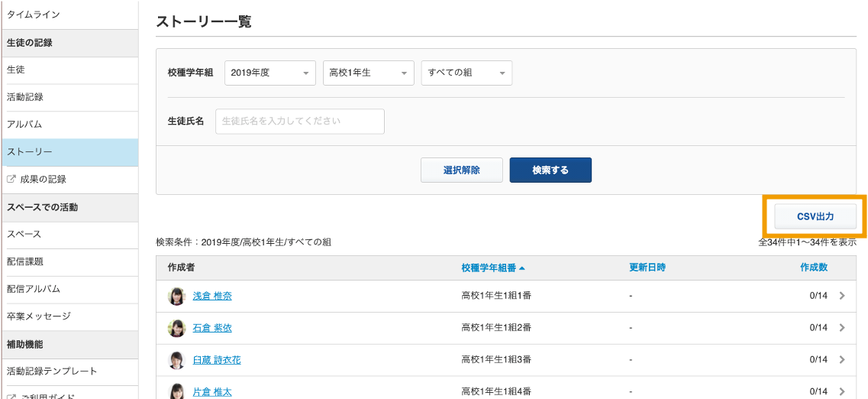This screenshot has width=868, height=399.
Task: Open 卒業メッセージ in the sidebar
Action: [x=70, y=317]
